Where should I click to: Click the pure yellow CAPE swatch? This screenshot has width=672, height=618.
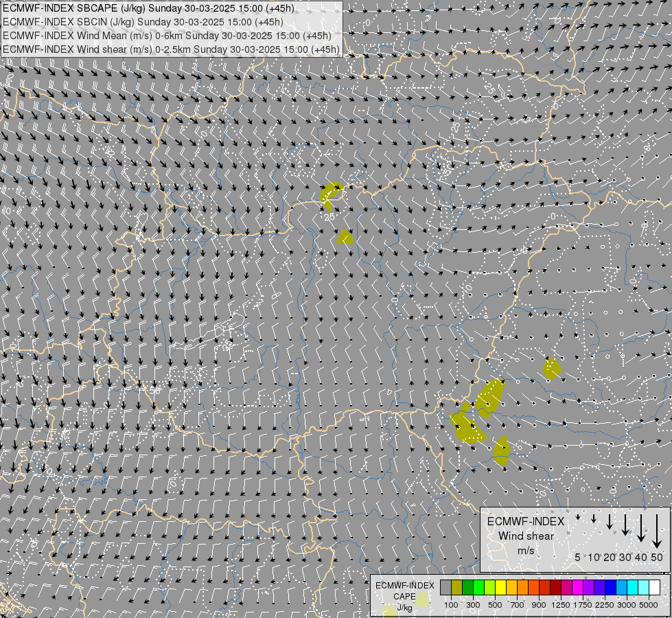(501, 588)
